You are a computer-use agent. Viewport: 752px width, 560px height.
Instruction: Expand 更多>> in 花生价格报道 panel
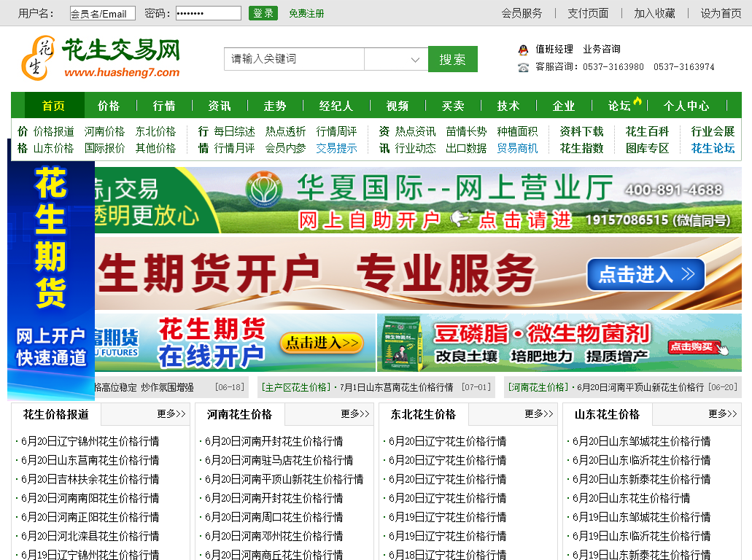tap(171, 413)
